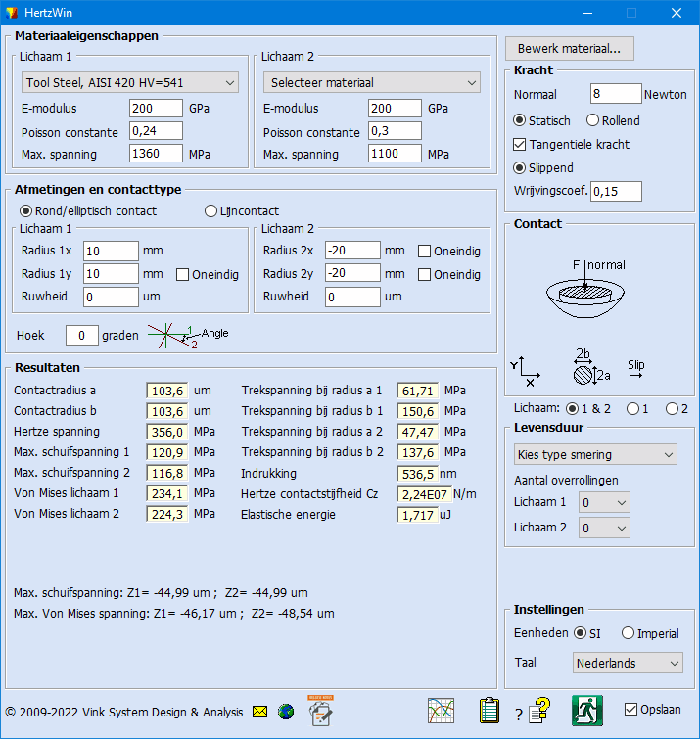
Task: Click the green exit icon
Action: point(586,711)
